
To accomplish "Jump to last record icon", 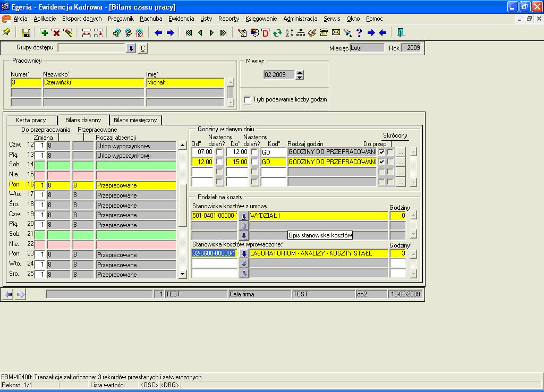I will tap(224, 33).
